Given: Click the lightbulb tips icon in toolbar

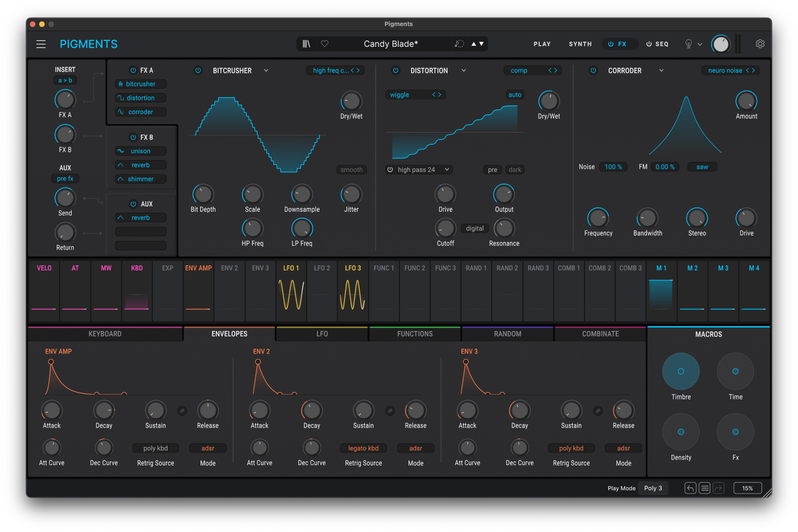Looking at the screenshot, I should (x=688, y=44).
